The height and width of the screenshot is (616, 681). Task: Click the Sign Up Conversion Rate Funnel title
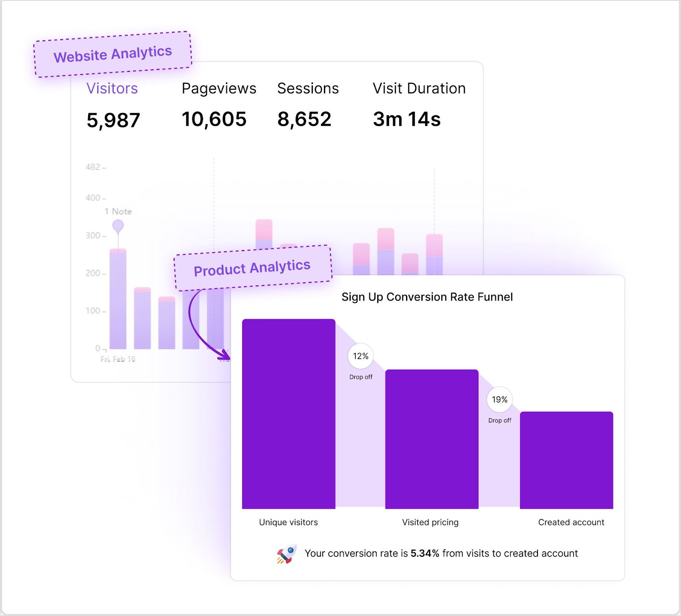(427, 297)
